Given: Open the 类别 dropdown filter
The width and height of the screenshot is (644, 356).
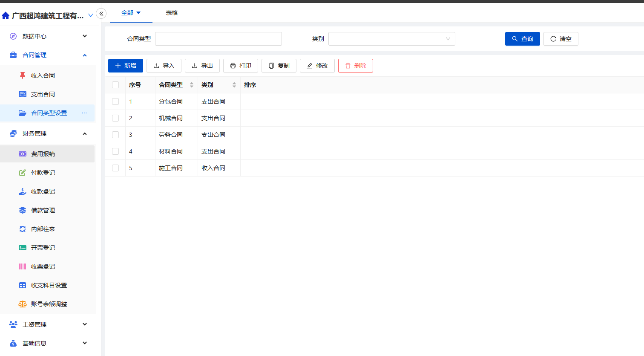Looking at the screenshot, I should pyautogui.click(x=391, y=39).
